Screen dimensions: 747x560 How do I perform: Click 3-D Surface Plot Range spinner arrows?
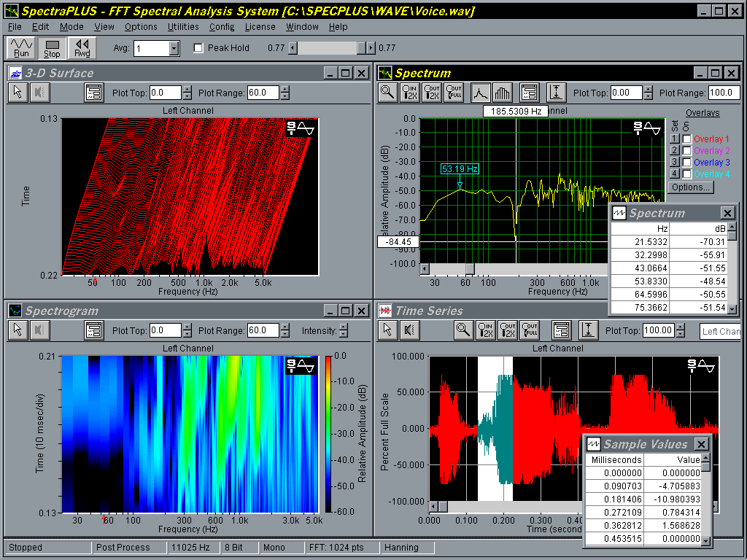285,93
